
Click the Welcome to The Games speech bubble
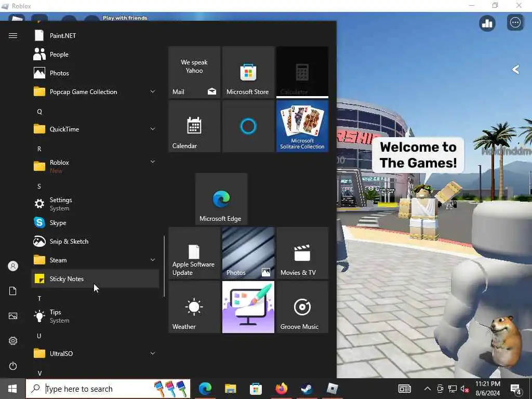click(x=418, y=155)
